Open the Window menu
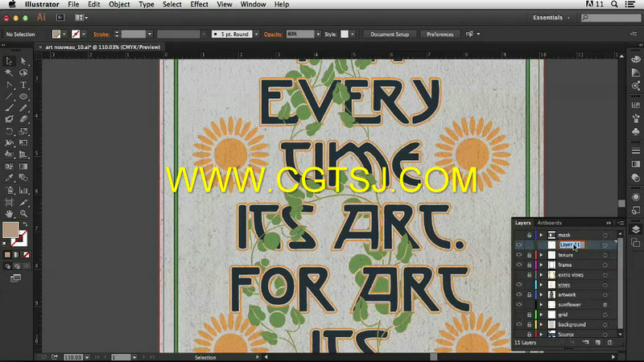This screenshot has width=644, height=362. click(253, 4)
